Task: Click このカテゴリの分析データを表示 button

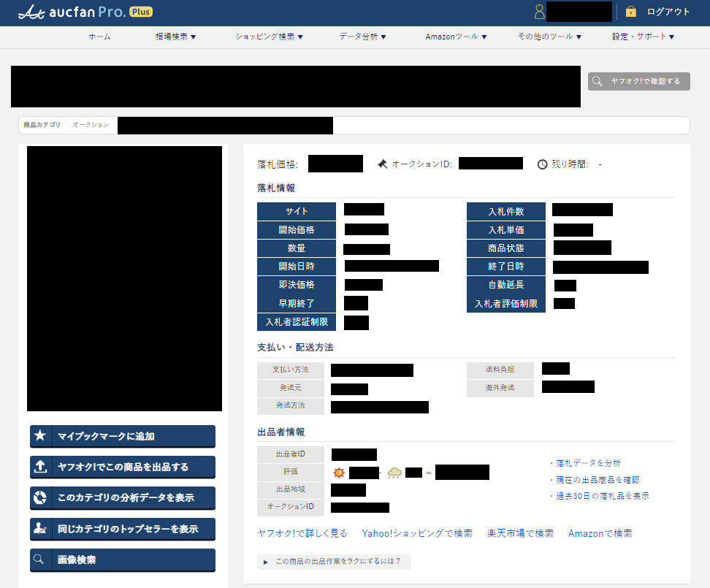Action: [123, 497]
